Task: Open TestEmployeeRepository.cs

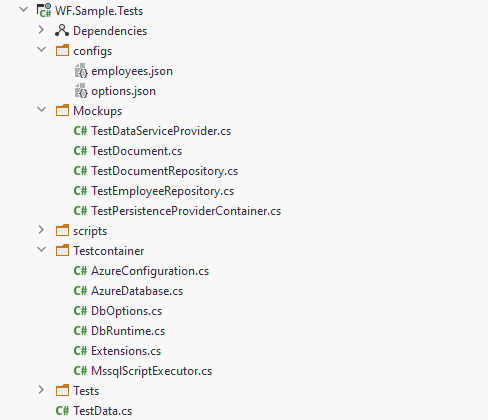Action: pyautogui.click(x=163, y=191)
